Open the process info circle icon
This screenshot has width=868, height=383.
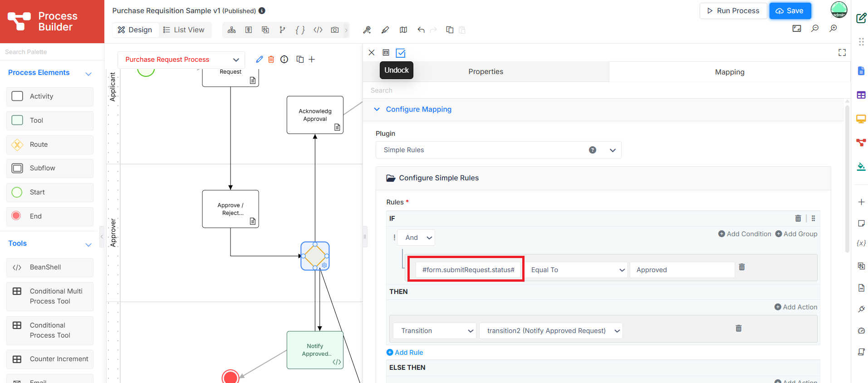284,60
